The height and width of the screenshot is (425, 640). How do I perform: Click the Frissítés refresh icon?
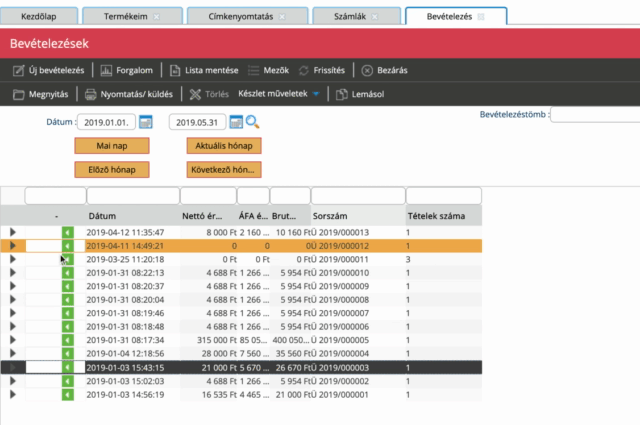coord(303,71)
